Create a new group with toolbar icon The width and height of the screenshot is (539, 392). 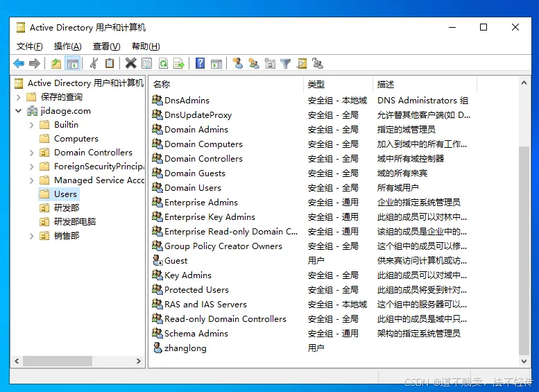[254, 63]
